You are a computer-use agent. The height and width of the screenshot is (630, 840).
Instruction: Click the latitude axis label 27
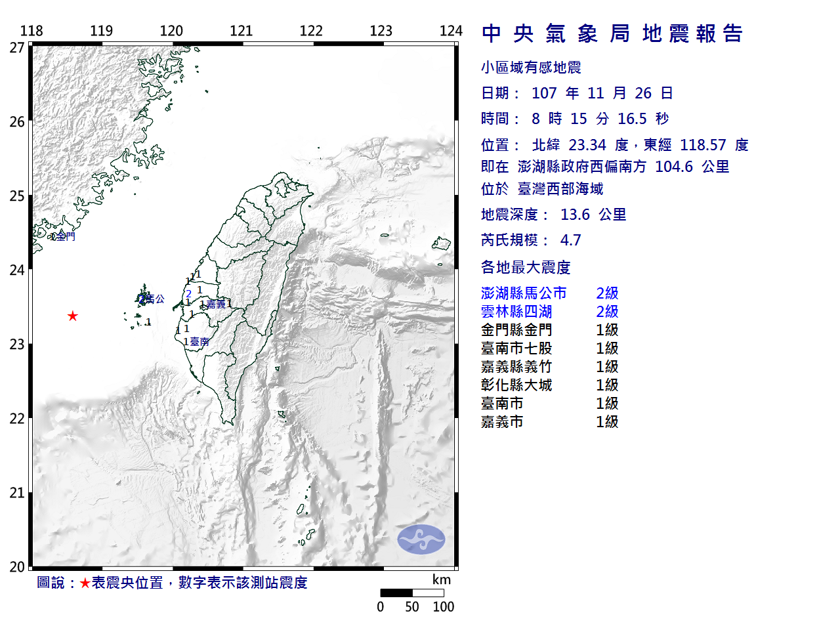click(17, 48)
